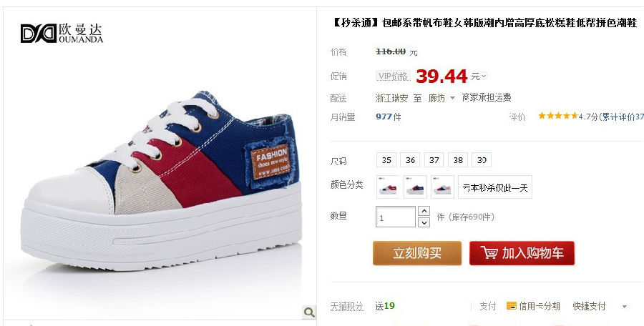Expand the payment methods dropdown arrow
This screenshot has height=326, width=644.
click(x=624, y=306)
